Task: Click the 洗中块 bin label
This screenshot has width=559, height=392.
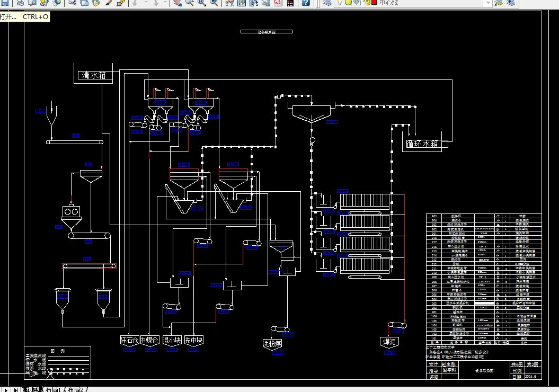Action: pos(193,340)
